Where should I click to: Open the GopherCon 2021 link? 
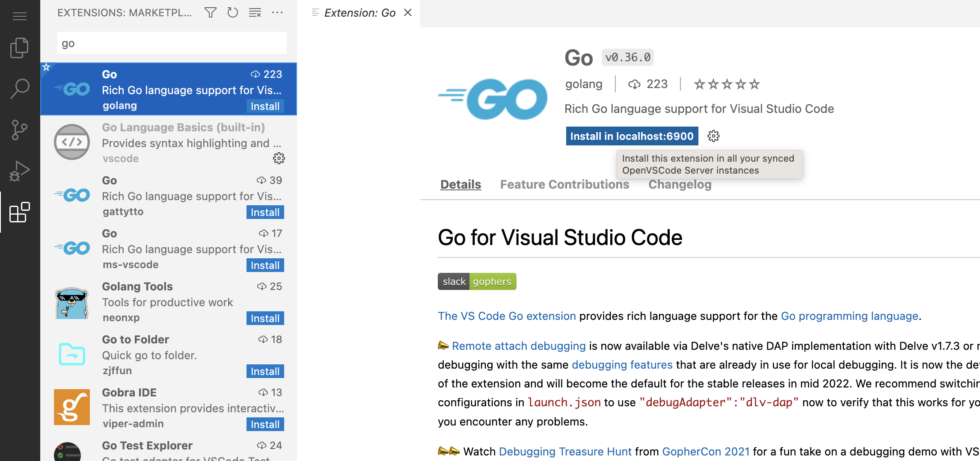[x=706, y=452]
